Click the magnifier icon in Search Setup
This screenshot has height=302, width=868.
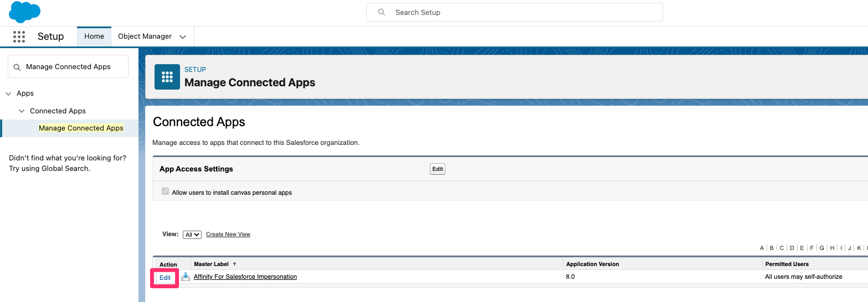coord(382,12)
